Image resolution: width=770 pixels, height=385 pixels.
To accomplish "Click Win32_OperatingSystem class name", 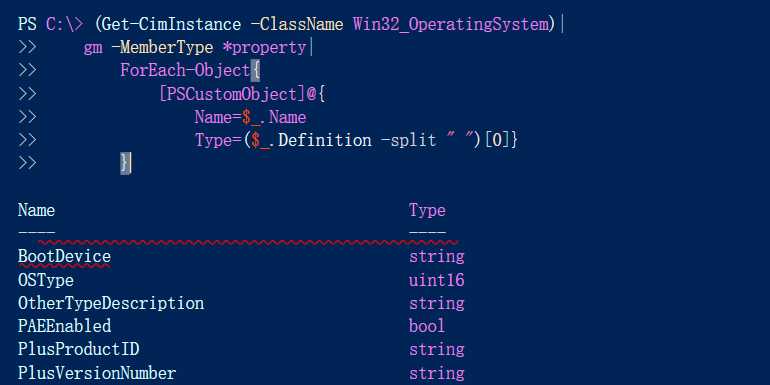I will (450, 24).
